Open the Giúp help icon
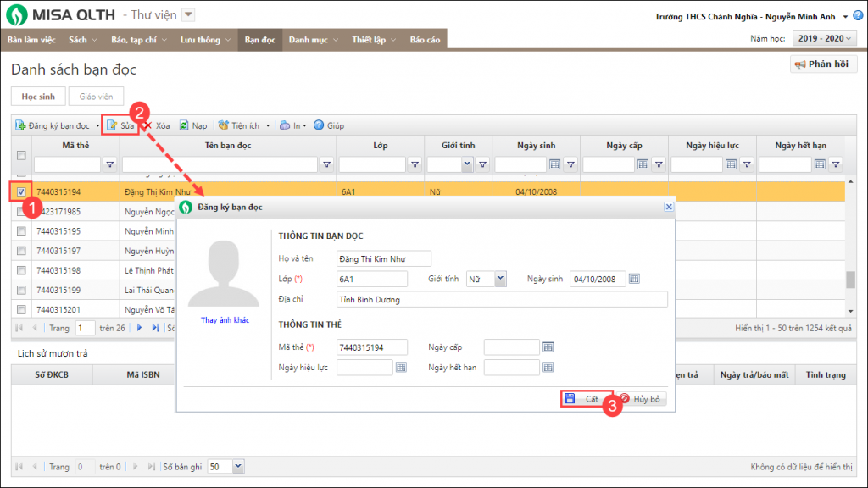Viewport: 868px width, 488px height. click(x=319, y=125)
